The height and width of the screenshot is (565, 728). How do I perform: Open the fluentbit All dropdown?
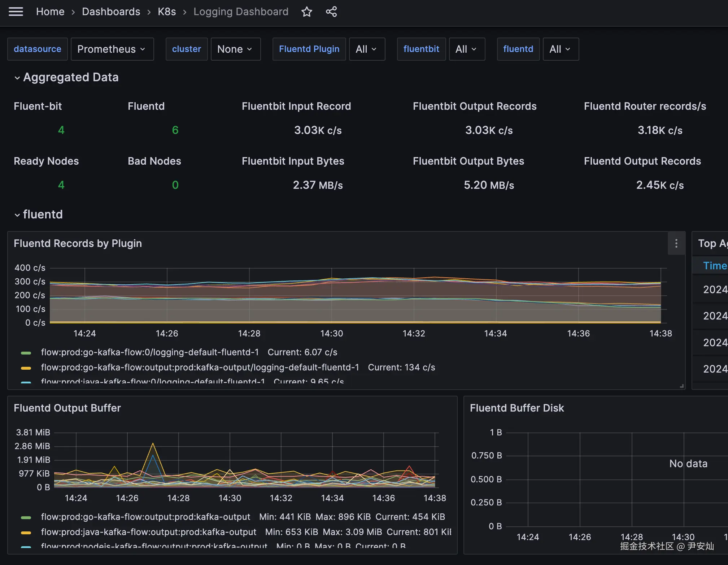click(467, 49)
